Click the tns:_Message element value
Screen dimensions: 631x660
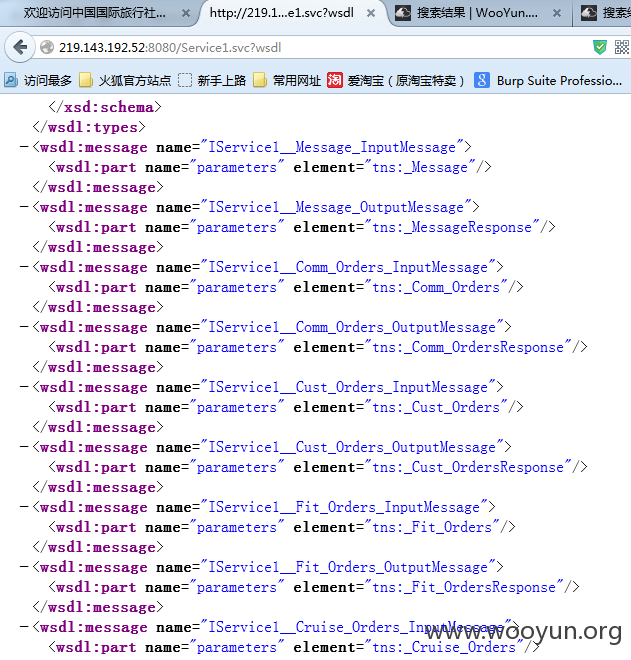coord(420,167)
